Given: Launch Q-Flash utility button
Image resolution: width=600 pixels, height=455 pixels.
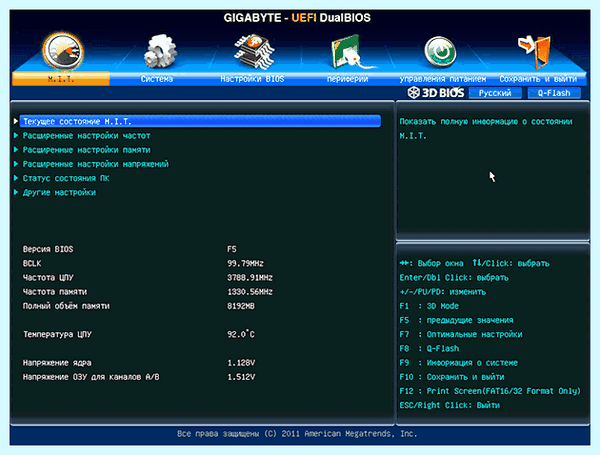Looking at the screenshot, I should point(554,93).
